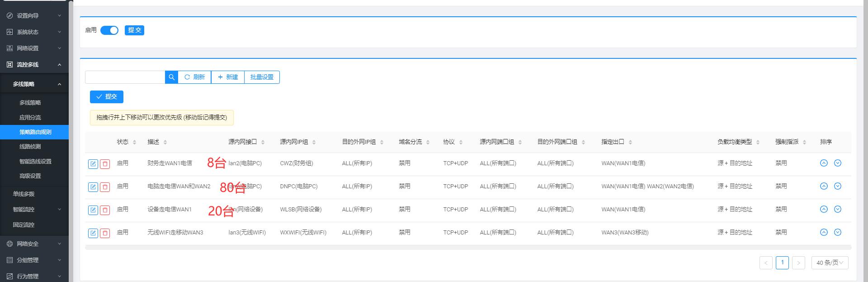Move 财务走WAN1电信 rule down
This screenshot has width=868, height=282.
click(x=837, y=163)
